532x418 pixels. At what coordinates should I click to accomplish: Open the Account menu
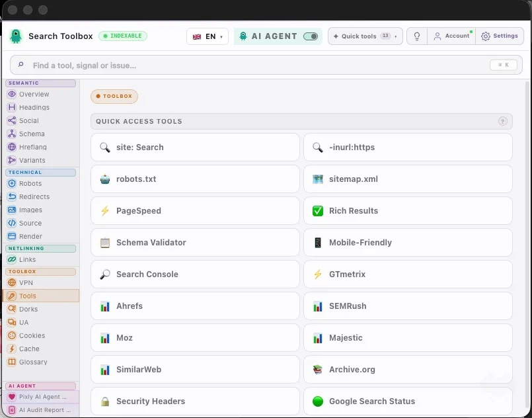pos(451,36)
